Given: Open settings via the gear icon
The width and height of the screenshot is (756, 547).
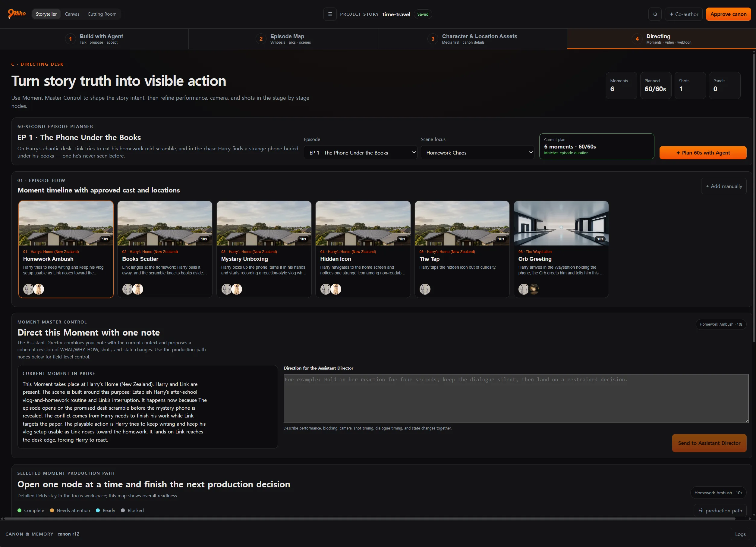Looking at the screenshot, I should [x=655, y=14].
